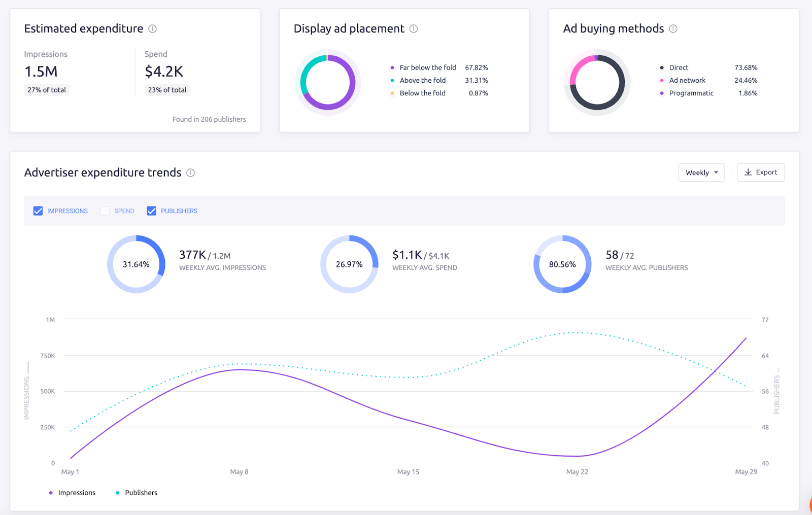Select dark dot beside Direct
The width and height of the screenshot is (812, 515).
coord(662,67)
